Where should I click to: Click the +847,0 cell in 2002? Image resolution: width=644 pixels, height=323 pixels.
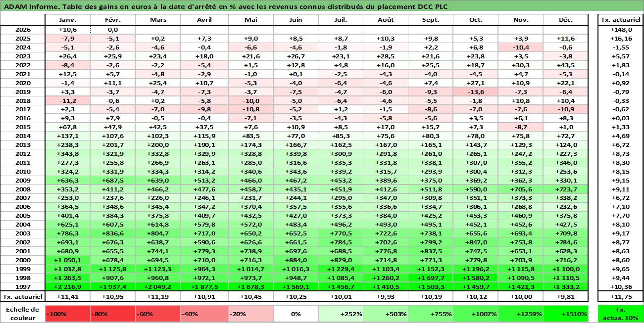click(476, 242)
